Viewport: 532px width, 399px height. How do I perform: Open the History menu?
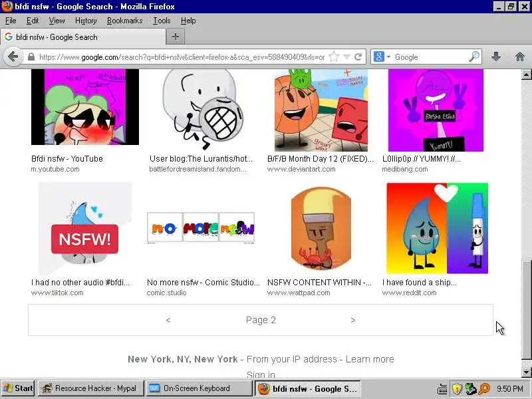(86, 21)
